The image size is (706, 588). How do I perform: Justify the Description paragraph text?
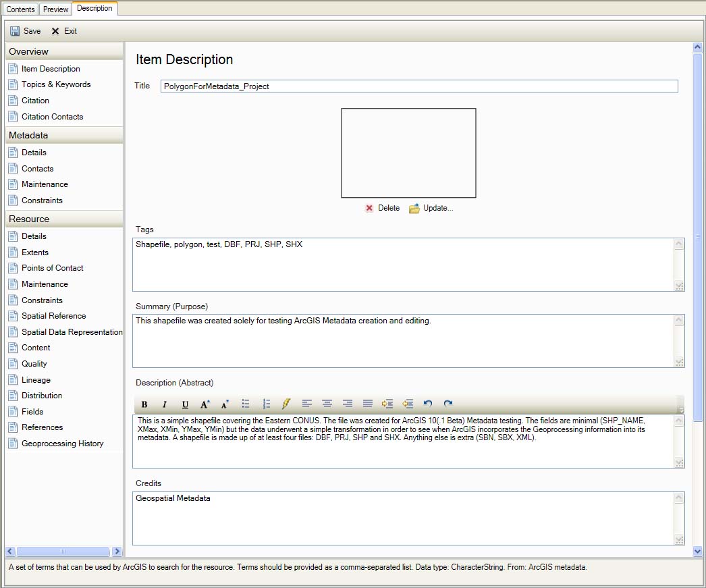[x=367, y=403]
